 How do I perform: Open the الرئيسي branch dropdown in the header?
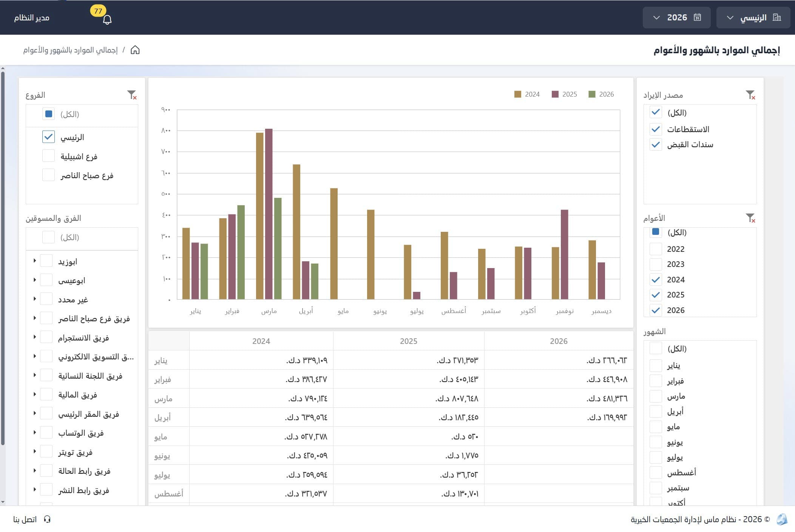click(753, 17)
